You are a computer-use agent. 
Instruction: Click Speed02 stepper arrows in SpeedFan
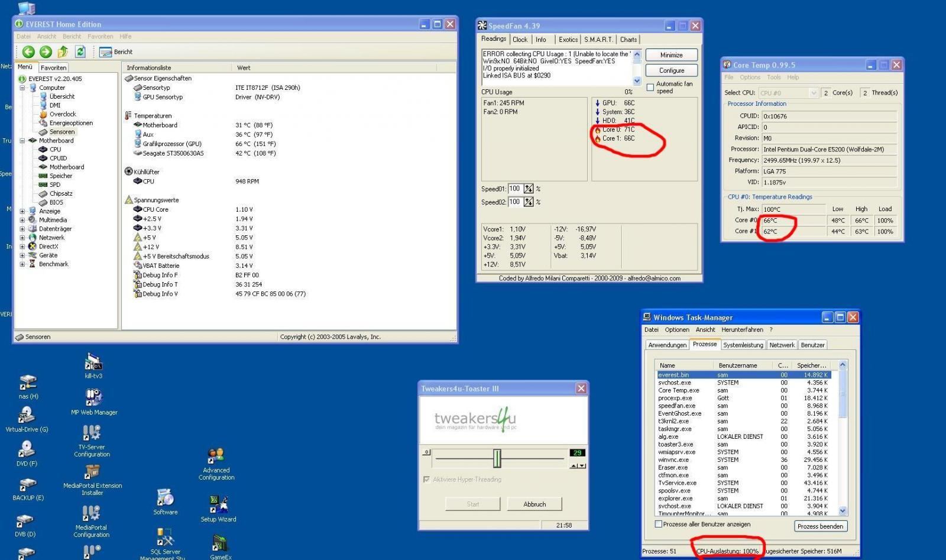pos(529,202)
